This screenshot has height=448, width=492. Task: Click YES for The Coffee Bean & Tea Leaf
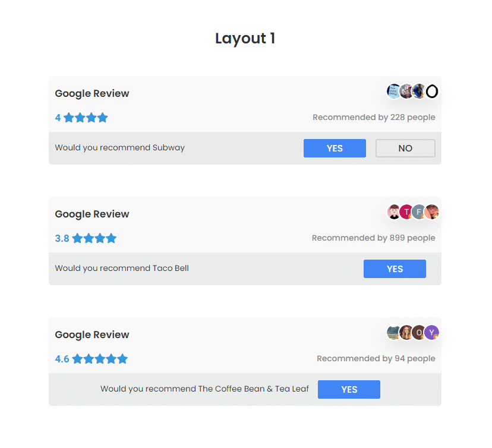pyautogui.click(x=349, y=389)
